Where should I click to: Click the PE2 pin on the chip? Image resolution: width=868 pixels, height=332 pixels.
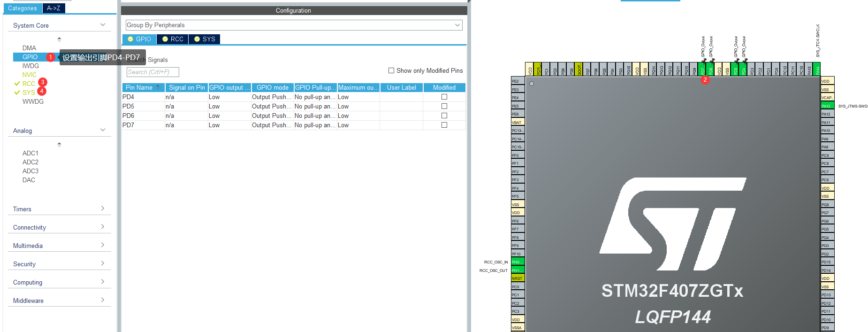[x=518, y=81]
